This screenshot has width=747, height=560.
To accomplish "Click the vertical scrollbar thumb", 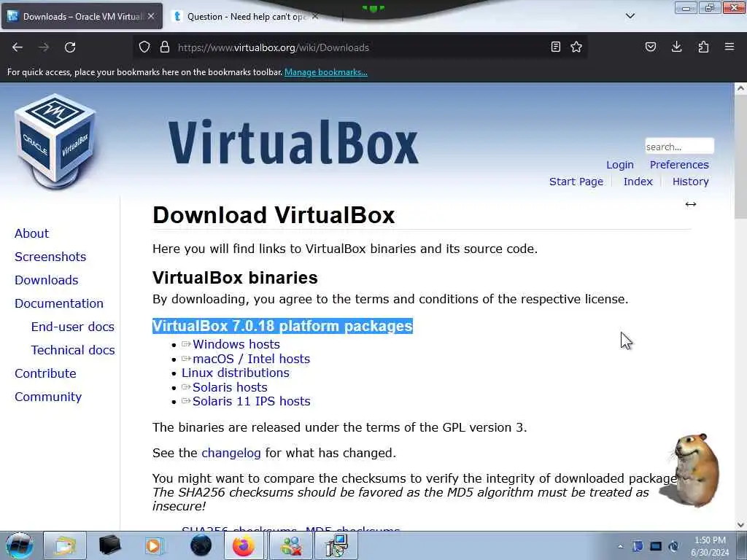I will 740,156.
